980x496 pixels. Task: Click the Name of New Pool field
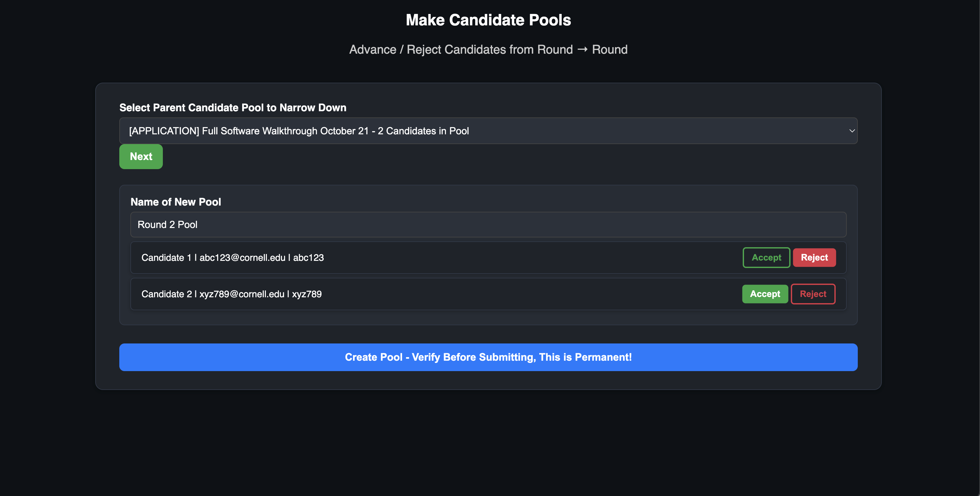click(488, 225)
